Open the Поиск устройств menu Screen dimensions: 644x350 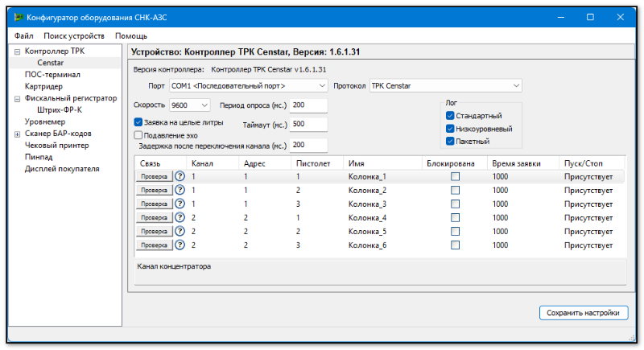click(73, 36)
